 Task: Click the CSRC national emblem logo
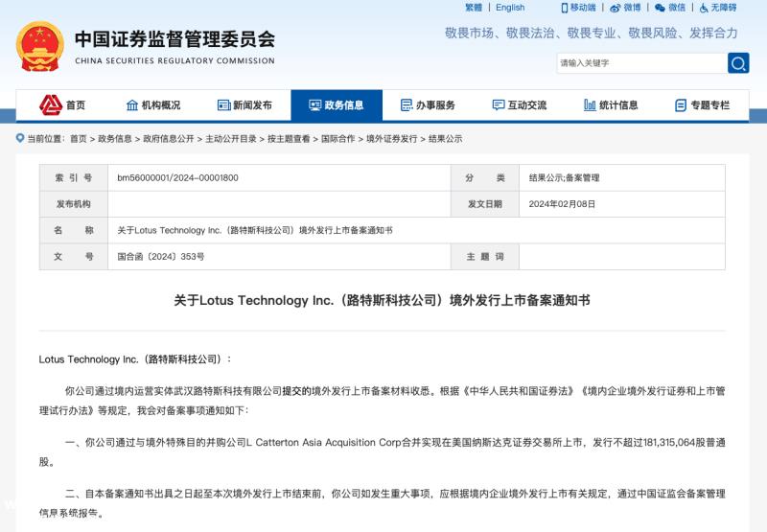40,47
